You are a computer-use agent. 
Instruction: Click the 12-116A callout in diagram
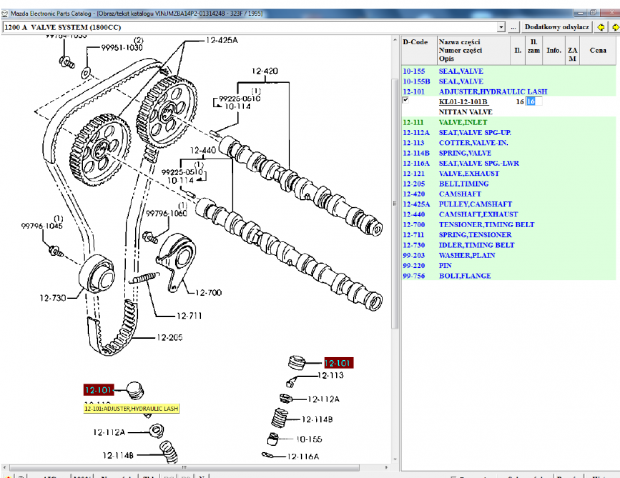coord(303,457)
